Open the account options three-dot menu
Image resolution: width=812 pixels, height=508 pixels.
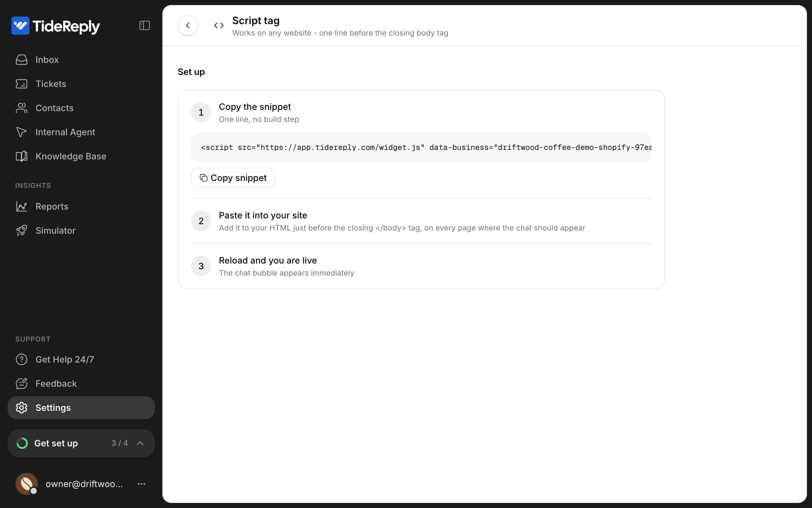(141, 484)
